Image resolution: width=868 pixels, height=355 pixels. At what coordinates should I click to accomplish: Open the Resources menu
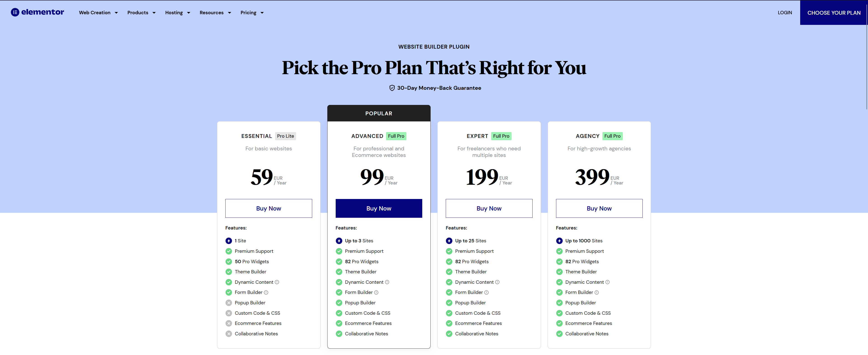pyautogui.click(x=215, y=13)
